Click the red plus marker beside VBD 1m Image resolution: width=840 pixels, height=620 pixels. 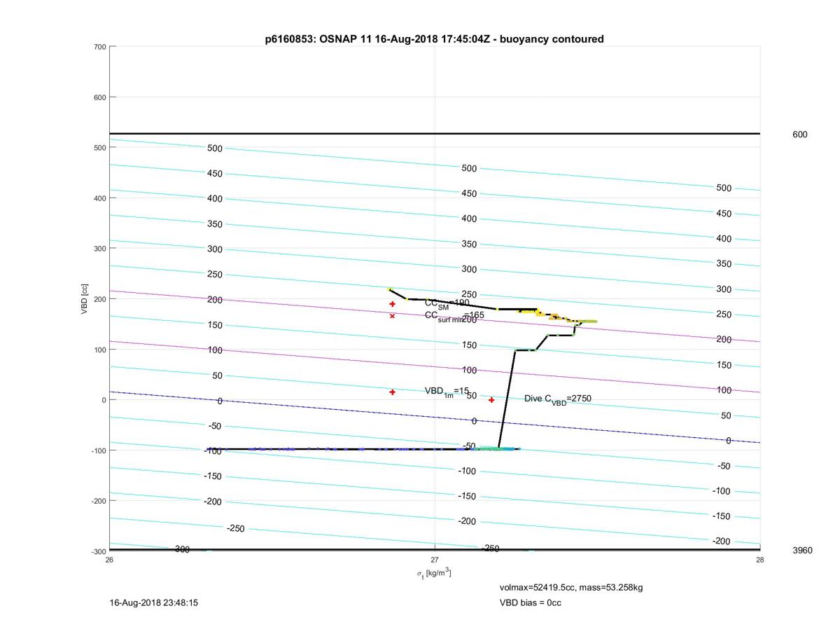tap(392, 392)
